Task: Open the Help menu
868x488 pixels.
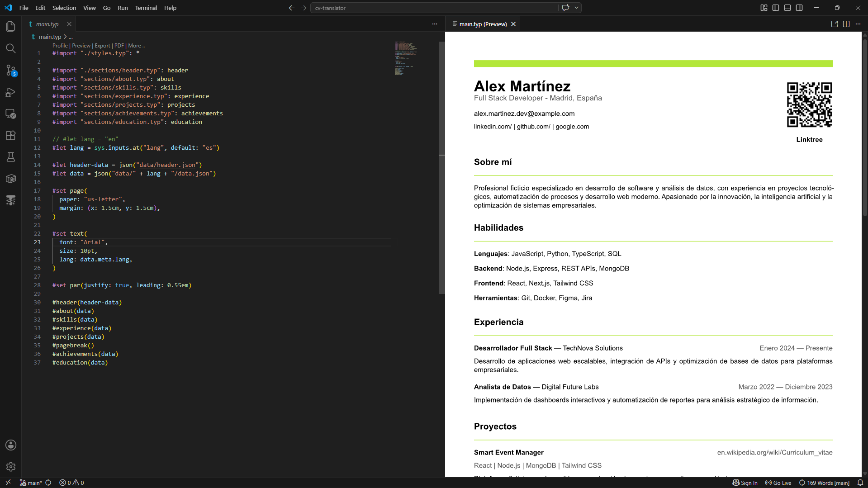Action: coord(170,8)
